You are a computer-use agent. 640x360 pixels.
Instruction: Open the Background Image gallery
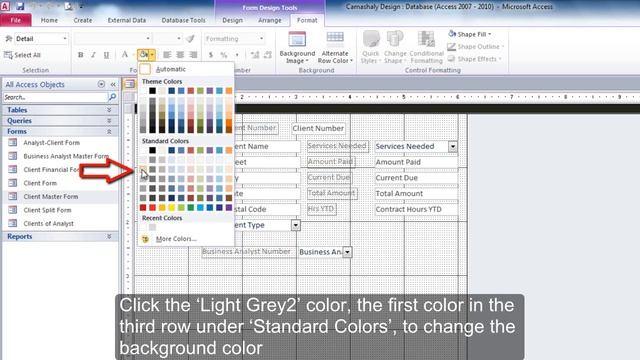(297, 48)
